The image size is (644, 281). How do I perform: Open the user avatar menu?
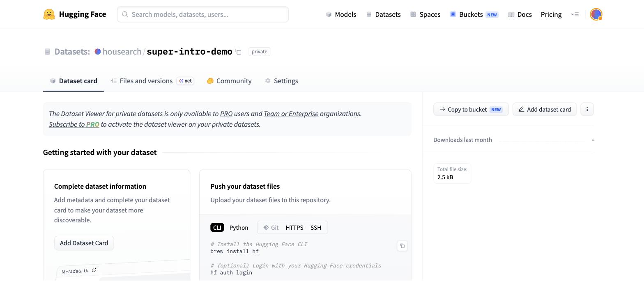pos(596,14)
